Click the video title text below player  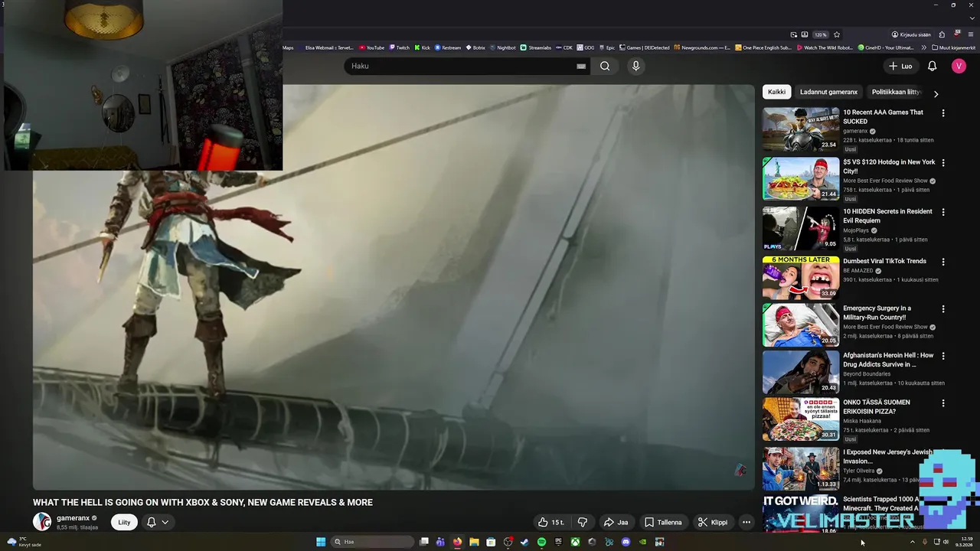pyautogui.click(x=202, y=503)
